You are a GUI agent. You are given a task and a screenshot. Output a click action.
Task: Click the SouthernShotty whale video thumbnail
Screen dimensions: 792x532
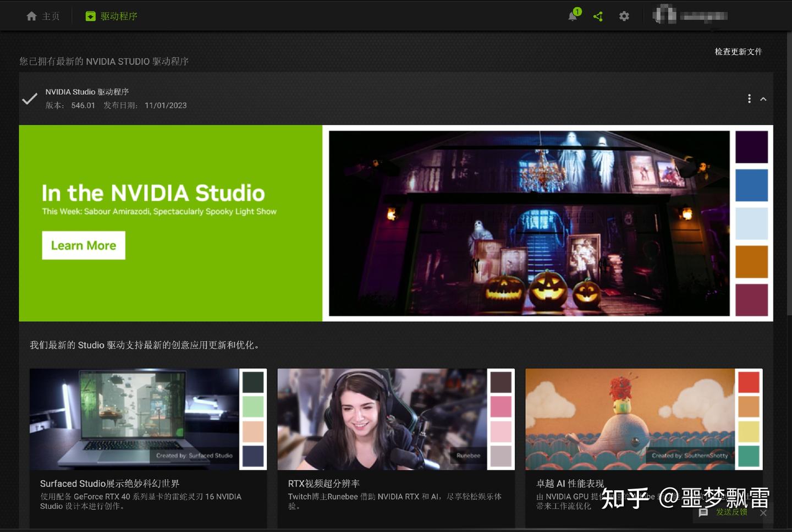click(x=630, y=419)
